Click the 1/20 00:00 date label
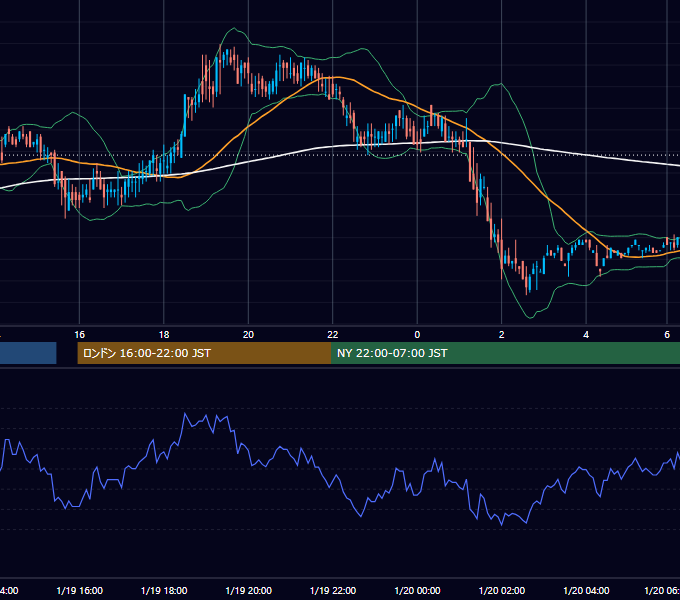This screenshot has height=600, width=680. [417, 591]
